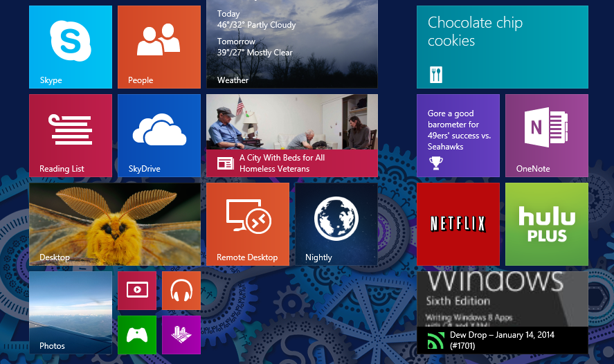Open the news tile about Homeless Veterans

[x=292, y=136]
